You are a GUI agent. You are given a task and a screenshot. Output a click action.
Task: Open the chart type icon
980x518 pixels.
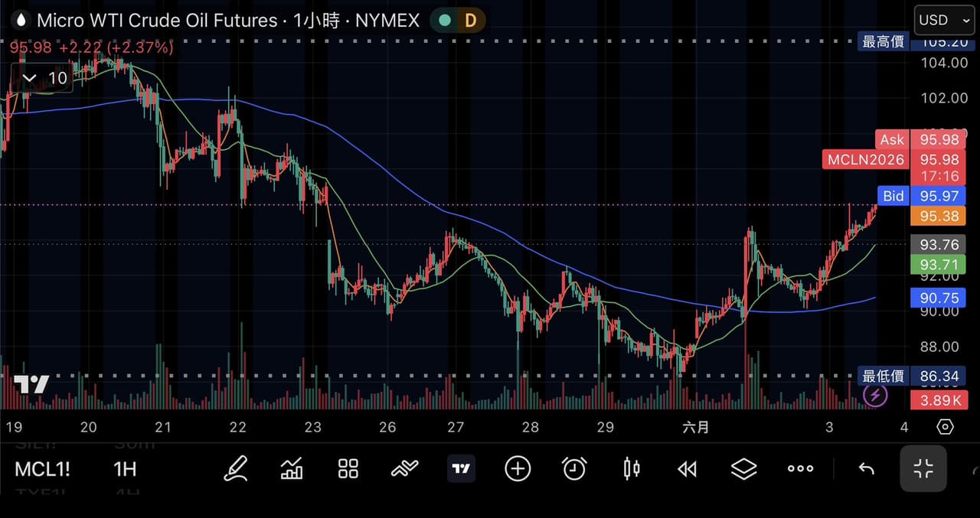click(x=292, y=468)
